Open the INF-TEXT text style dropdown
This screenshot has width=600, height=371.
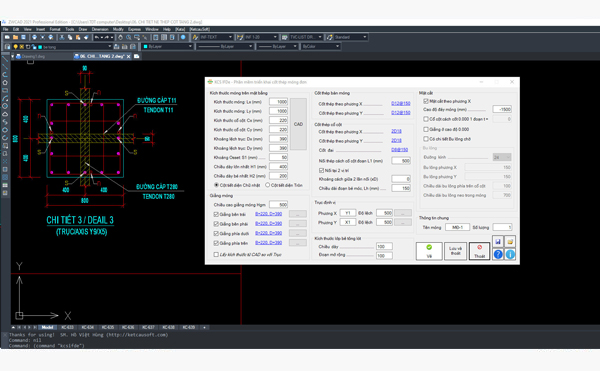[216, 37]
